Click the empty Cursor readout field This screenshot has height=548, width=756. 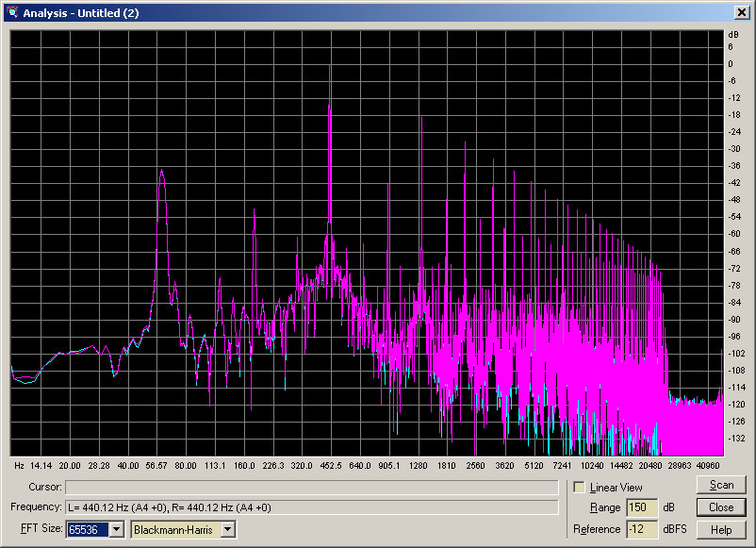[311, 488]
